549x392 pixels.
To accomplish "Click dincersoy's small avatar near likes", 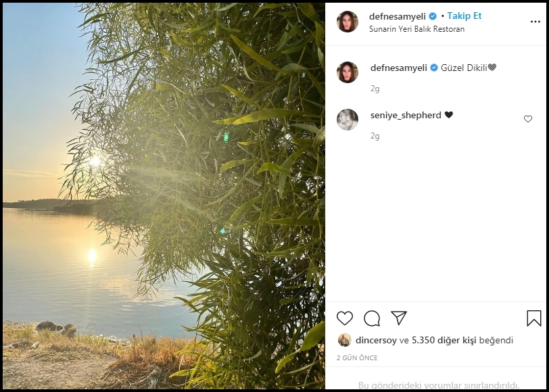I will tap(344, 340).
